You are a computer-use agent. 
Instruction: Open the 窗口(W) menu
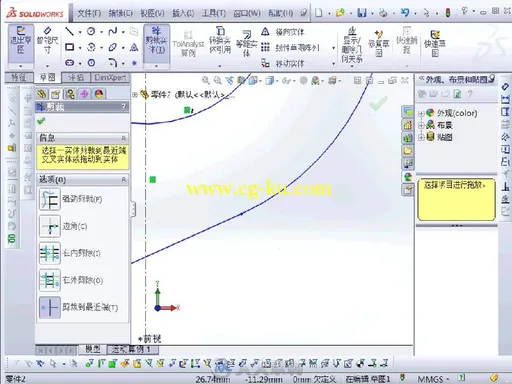pos(247,13)
